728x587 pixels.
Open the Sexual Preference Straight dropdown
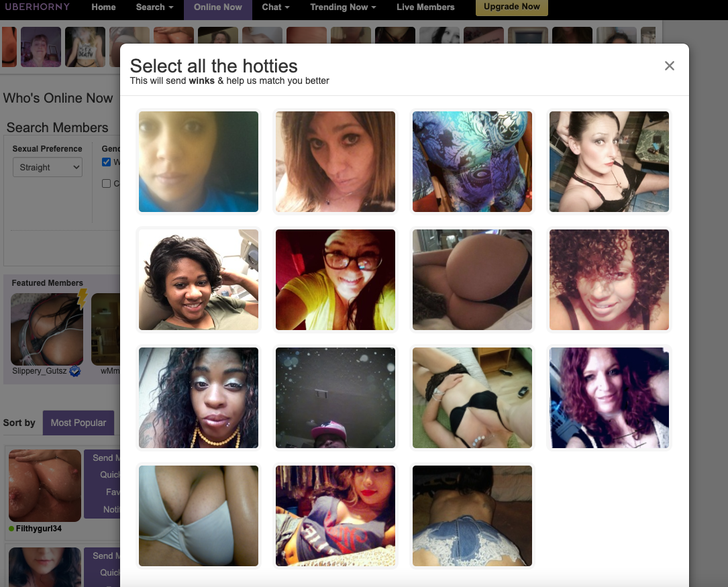tap(48, 167)
